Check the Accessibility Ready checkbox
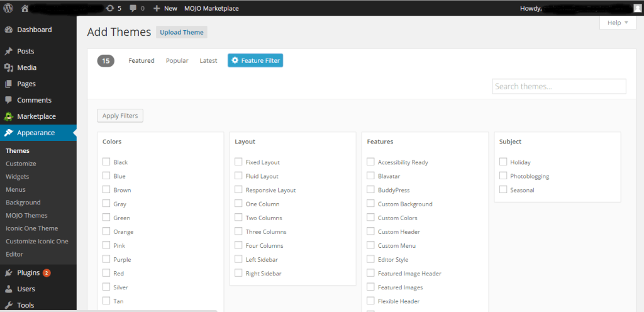644x312 pixels. [x=371, y=162]
